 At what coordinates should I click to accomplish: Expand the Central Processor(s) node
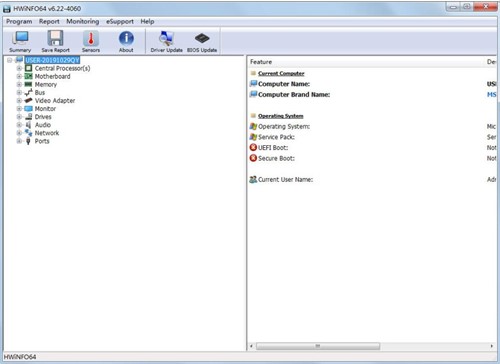tap(19, 68)
